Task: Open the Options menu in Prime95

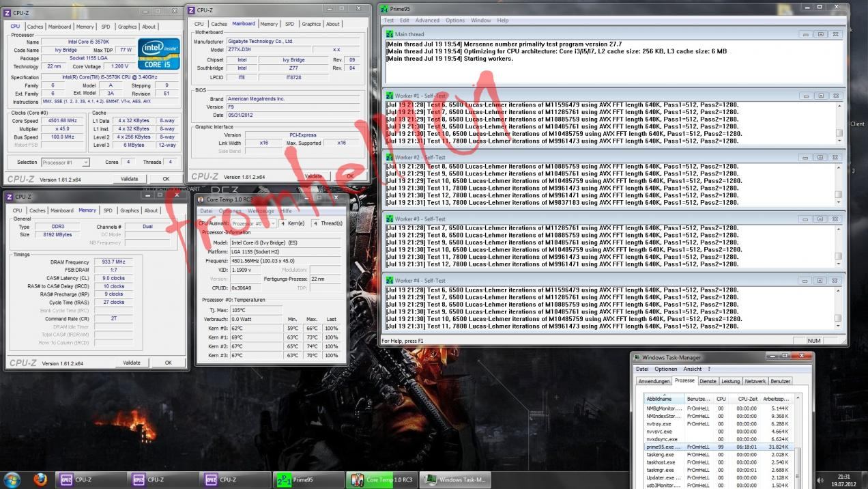Action: pos(455,20)
